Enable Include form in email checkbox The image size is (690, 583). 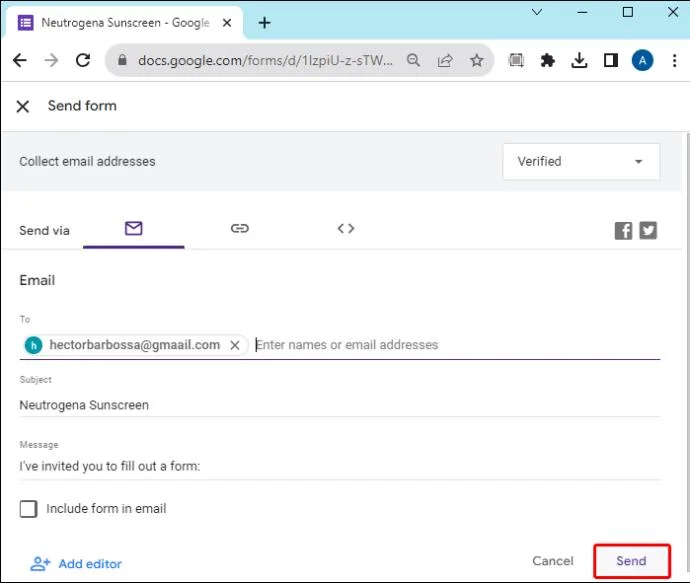coord(29,509)
